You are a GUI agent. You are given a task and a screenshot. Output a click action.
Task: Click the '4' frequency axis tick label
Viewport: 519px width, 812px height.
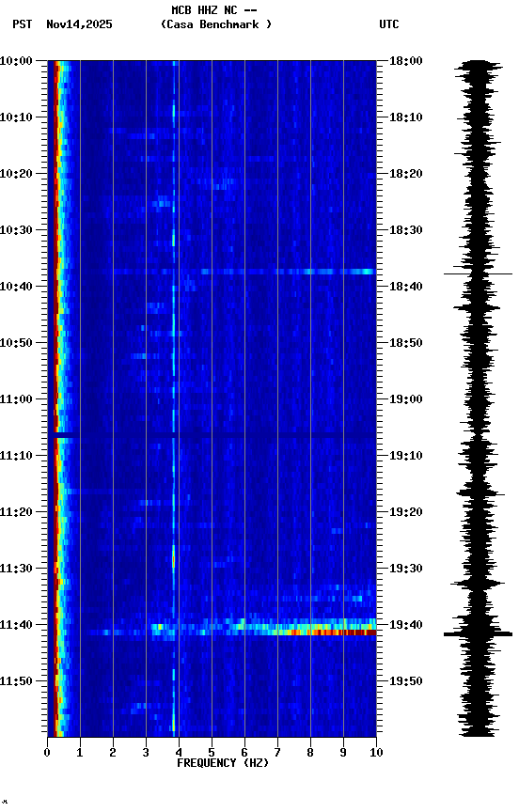179,753
